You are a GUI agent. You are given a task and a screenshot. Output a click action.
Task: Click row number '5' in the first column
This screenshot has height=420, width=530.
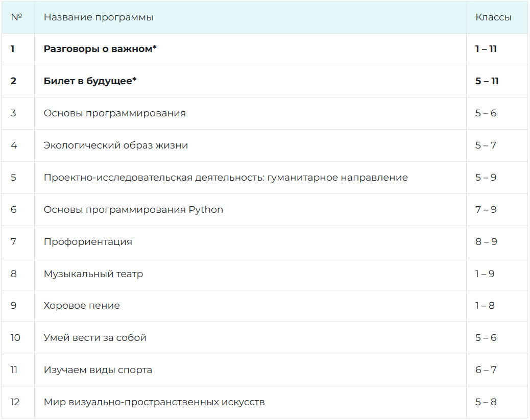click(x=13, y=177)
